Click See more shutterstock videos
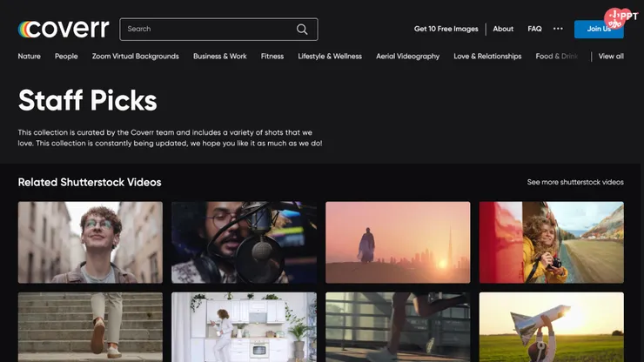The image size is (644, 362). tap(575, 182)
